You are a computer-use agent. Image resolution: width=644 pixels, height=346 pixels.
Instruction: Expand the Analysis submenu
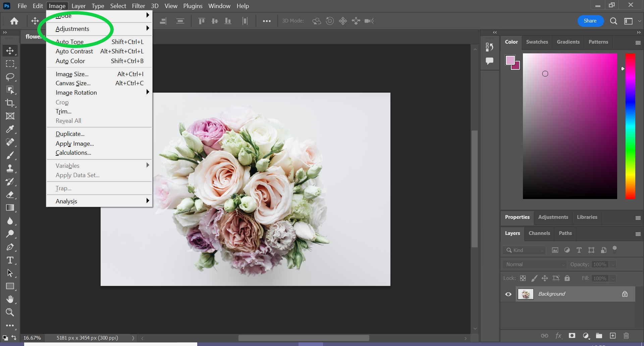tap(99, 201)
